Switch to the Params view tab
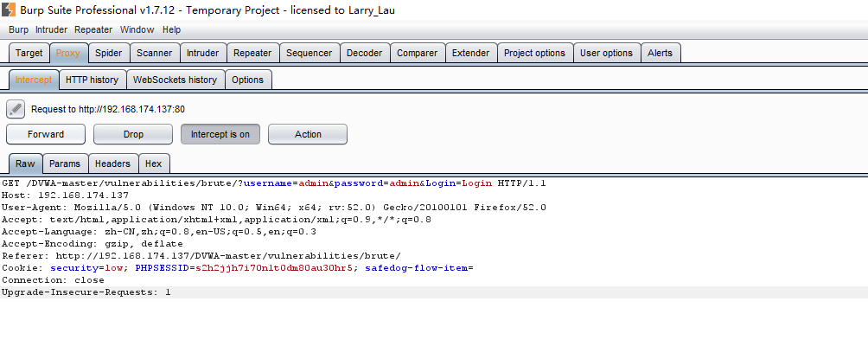Image resolution: width=868 pixels, height=359 pixels. tap(65, 163)
